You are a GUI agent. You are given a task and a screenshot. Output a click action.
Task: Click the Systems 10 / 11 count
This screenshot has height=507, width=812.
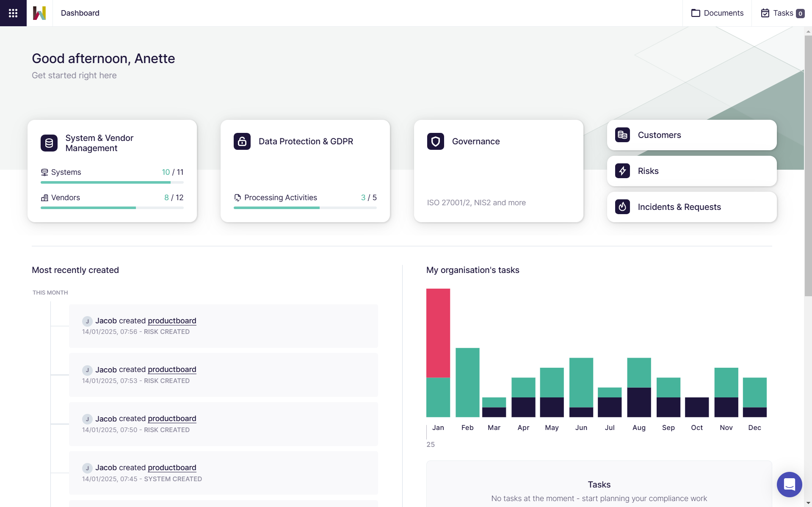173,172
